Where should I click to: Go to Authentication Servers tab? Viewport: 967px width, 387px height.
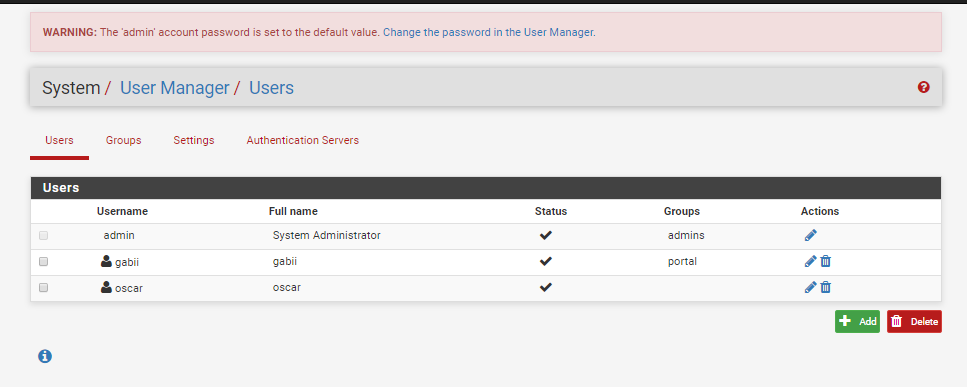point(303,141)
